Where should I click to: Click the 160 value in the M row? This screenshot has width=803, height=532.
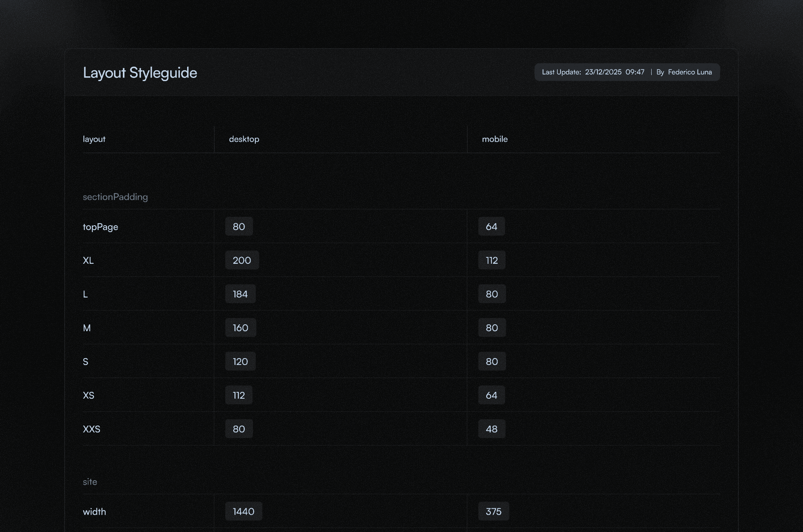(240, 328)
